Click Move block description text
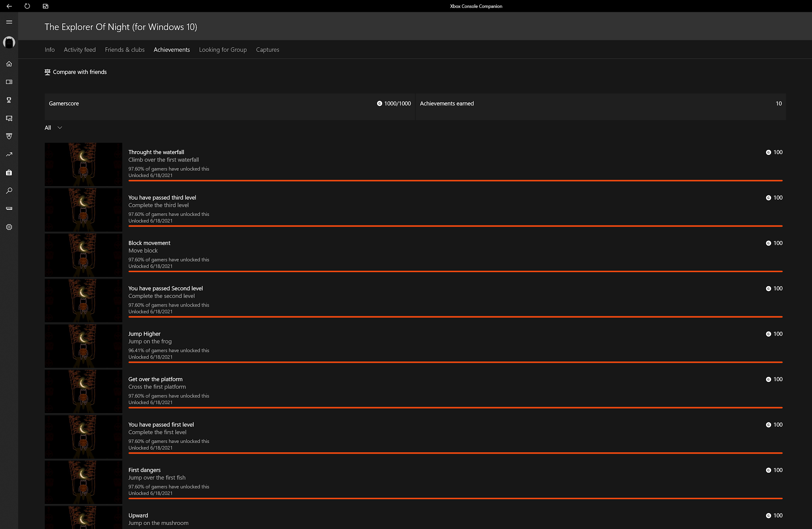812x529 pixels. tap(143, 251)
